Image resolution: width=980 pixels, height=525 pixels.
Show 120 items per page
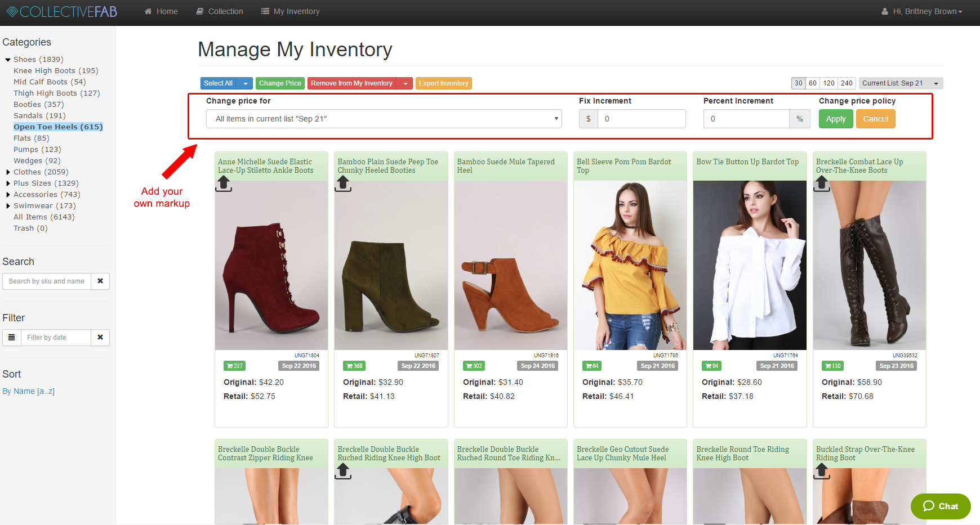tap(829, 83)
